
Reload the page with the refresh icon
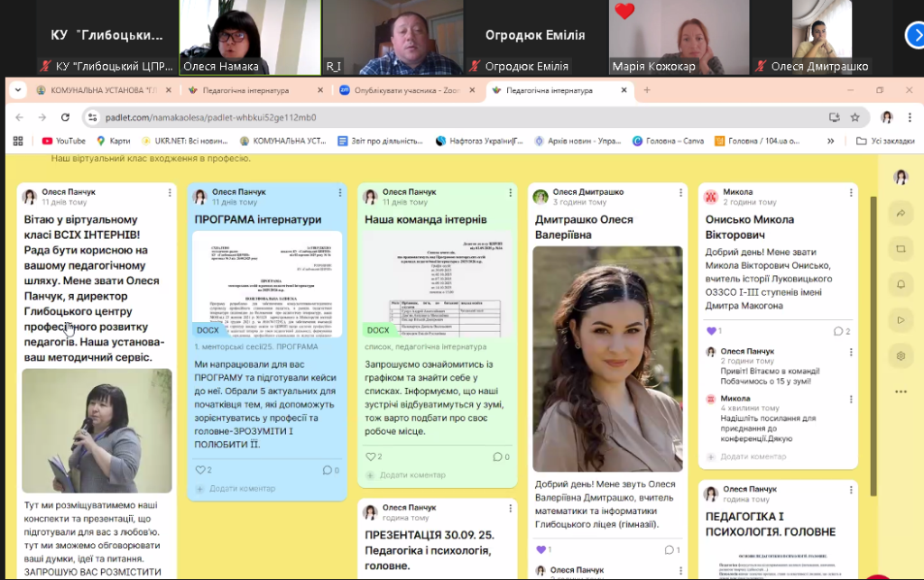[65, 117]
